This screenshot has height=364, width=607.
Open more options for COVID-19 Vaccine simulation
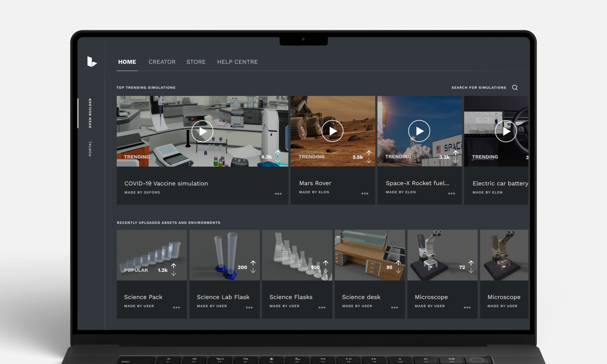click(278, 194)
